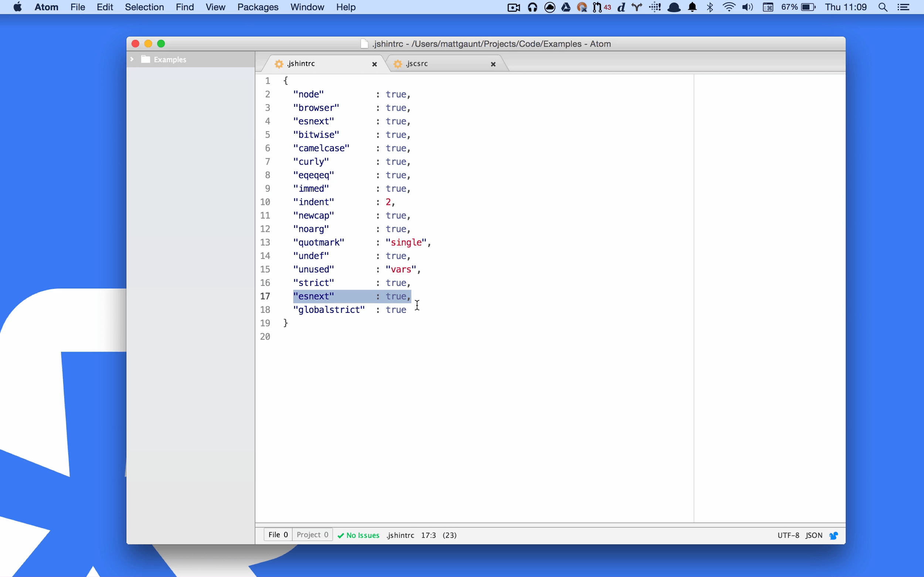Open Notification Center list icon
The width and height of the screenshot is (924, 577).
coord(903,7)
